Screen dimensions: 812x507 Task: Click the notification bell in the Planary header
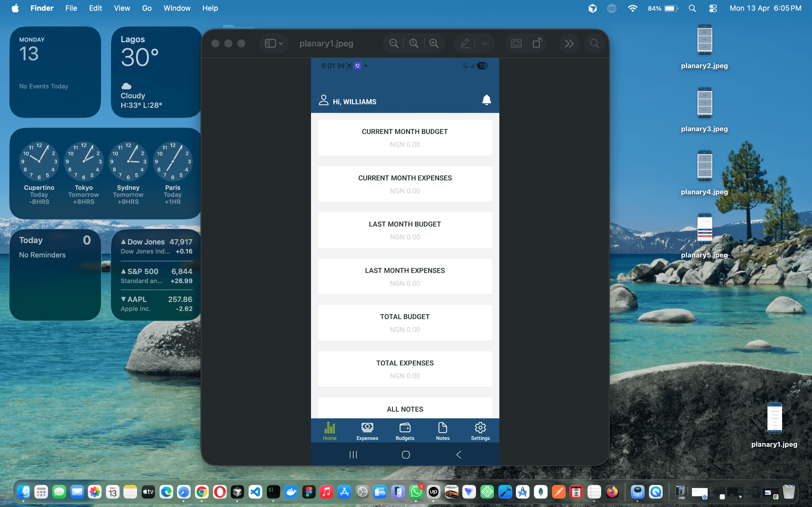487,100
